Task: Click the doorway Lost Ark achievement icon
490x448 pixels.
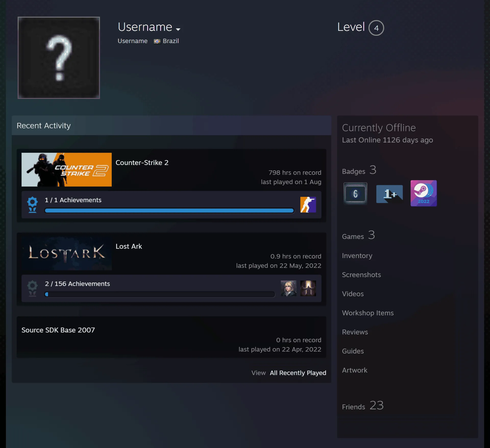Action: click(x=308, y=288)
